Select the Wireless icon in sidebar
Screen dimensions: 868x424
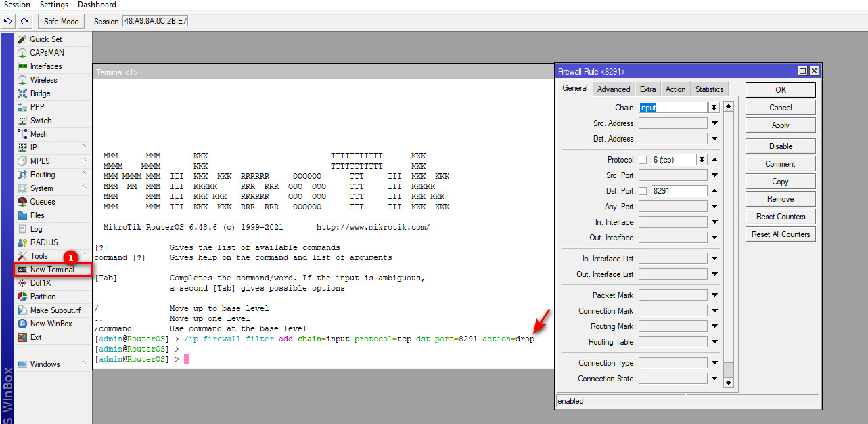pos(22,80)
